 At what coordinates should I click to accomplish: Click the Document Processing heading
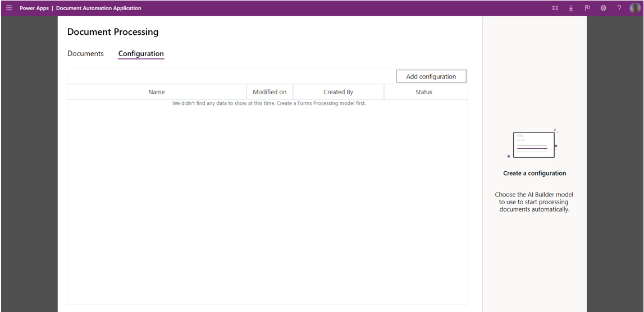[113, 32]
